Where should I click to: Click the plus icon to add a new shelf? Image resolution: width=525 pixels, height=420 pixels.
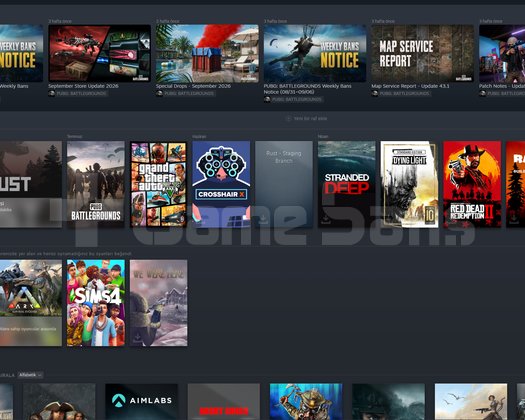coord(288,119)
